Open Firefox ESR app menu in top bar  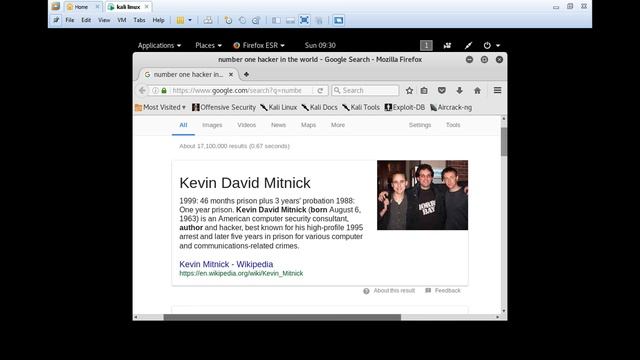[x=259, y=45]
